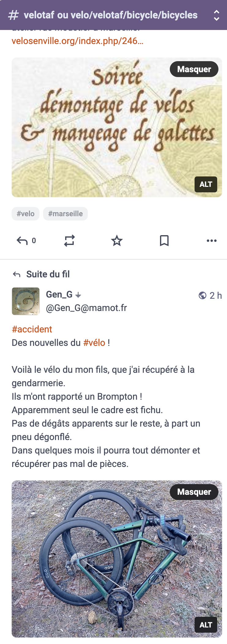The width and height of the screenshot is (227, 644).
Task: Hide the galettes image with Masquer
Action: point(194,69)
